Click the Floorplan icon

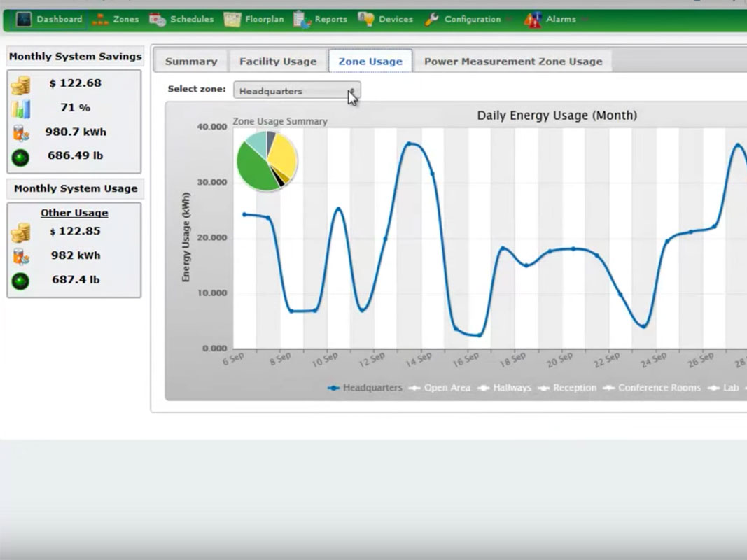click(x=232, y=20)
